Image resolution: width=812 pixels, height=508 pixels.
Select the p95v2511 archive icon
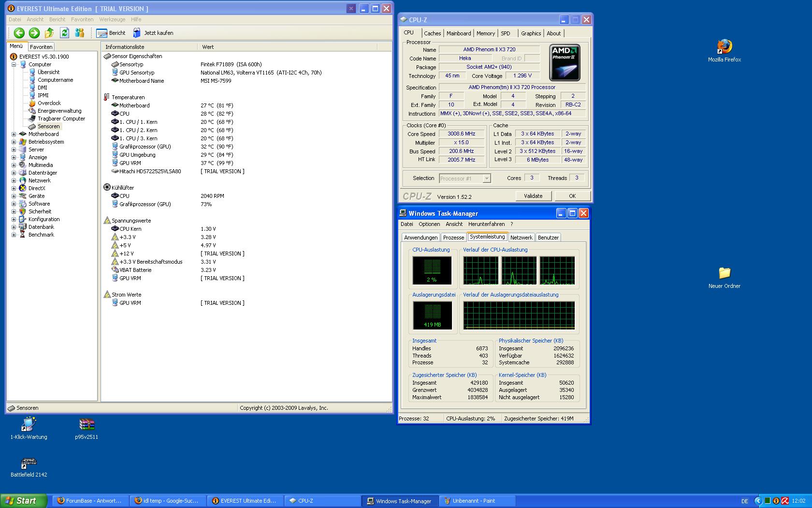click(x=87, y=429)
